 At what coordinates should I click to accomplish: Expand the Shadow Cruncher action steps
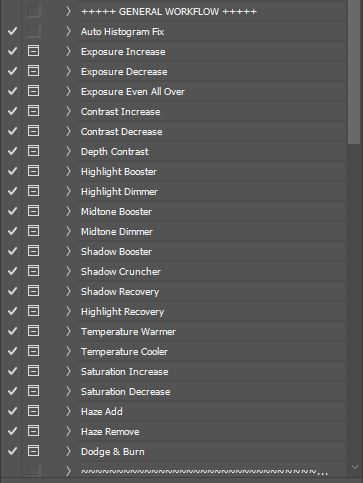tap(68, 271)
